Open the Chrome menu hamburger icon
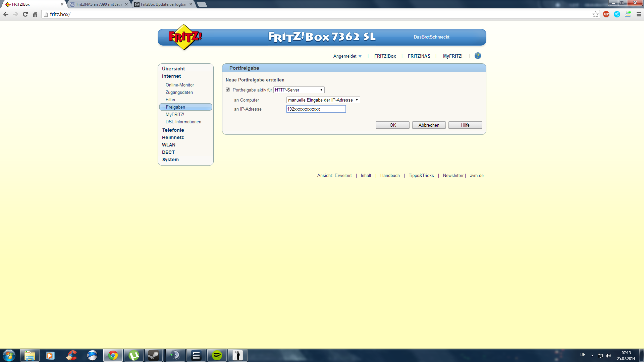Viewport: 644px width, 362px height. coord(639,14)
